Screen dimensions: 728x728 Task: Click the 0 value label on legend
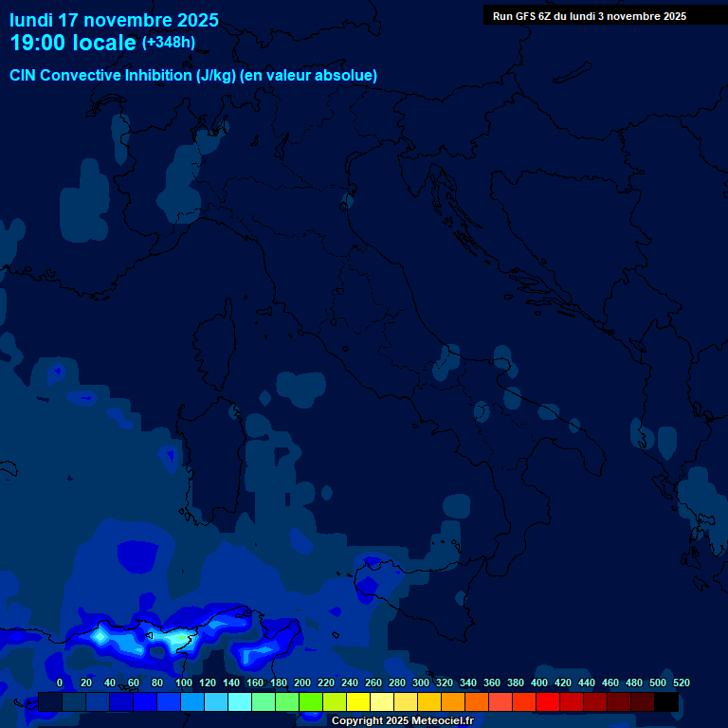(60, 682)
